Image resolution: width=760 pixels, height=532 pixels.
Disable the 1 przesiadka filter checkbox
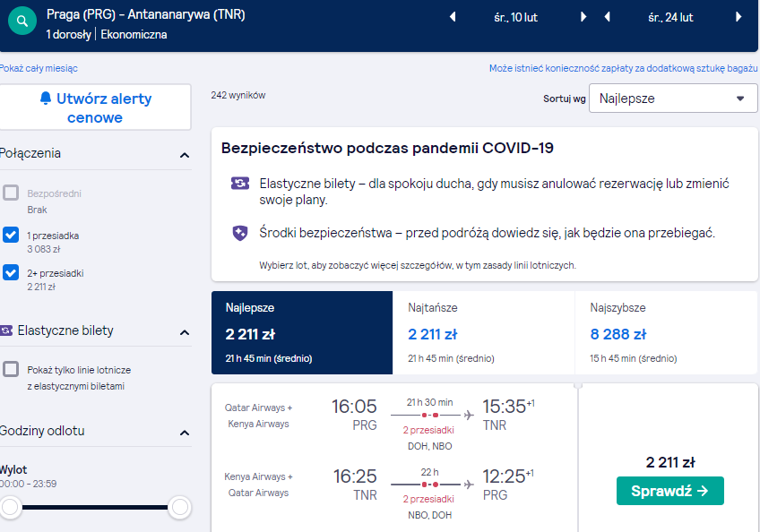(11, 235)
